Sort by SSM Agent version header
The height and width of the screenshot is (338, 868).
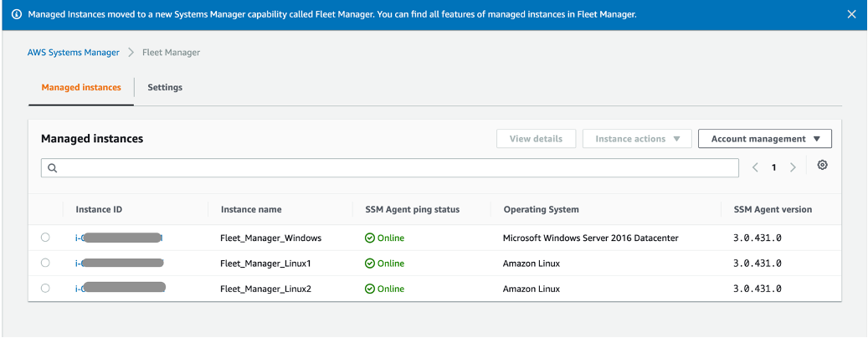(773, 210)
